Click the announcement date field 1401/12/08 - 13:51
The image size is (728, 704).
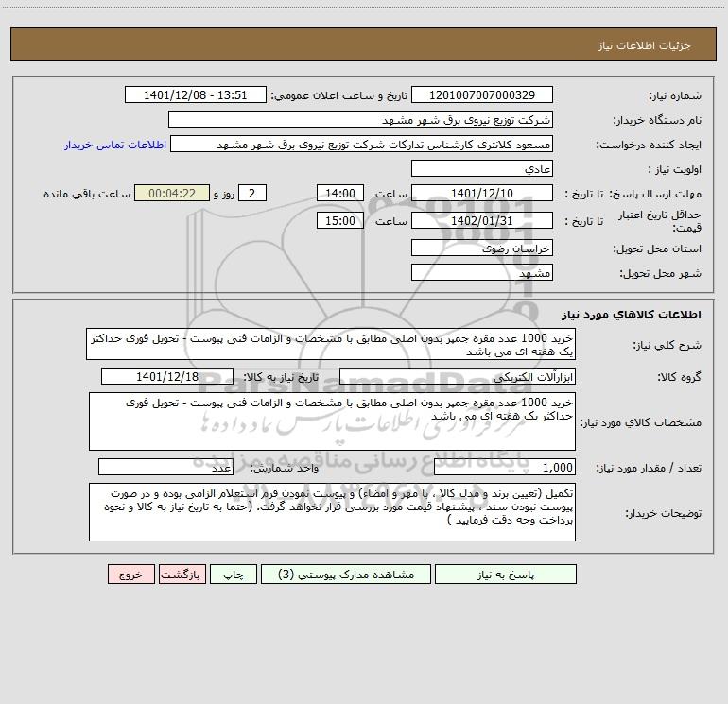tap(196, 95)
